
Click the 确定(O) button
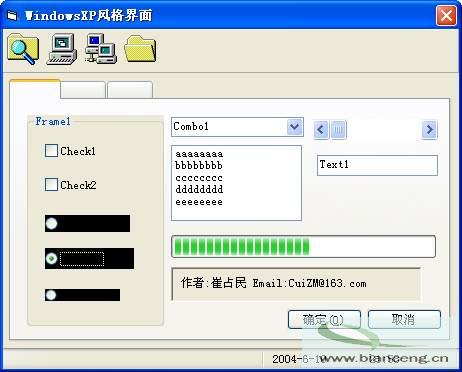pyautogui.click(x=324, y=319)
